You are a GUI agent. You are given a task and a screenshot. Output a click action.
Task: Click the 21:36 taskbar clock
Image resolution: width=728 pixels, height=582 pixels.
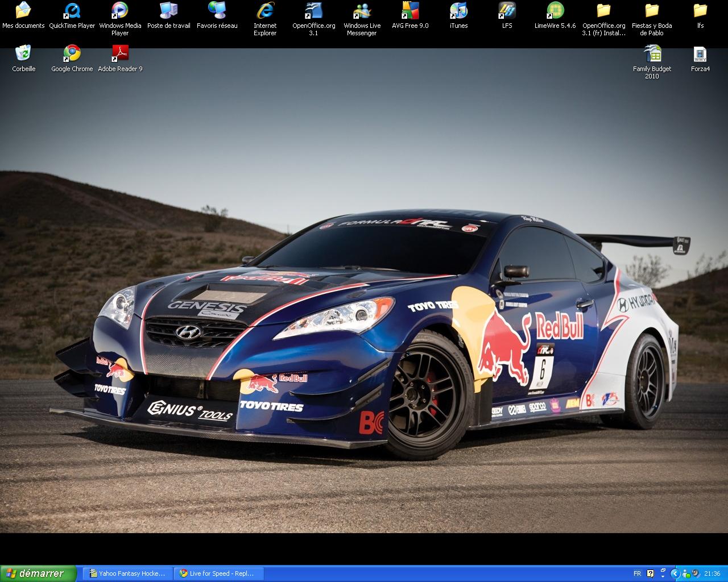point(712,573)
